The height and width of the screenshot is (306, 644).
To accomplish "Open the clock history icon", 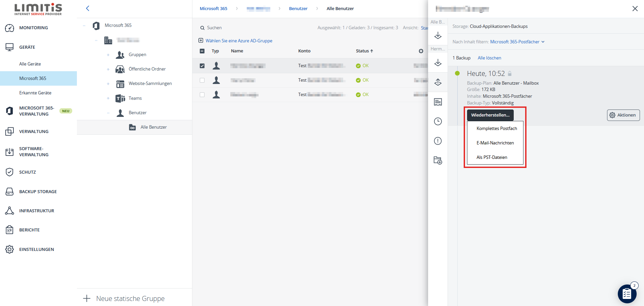I will [x=438, y=122].
